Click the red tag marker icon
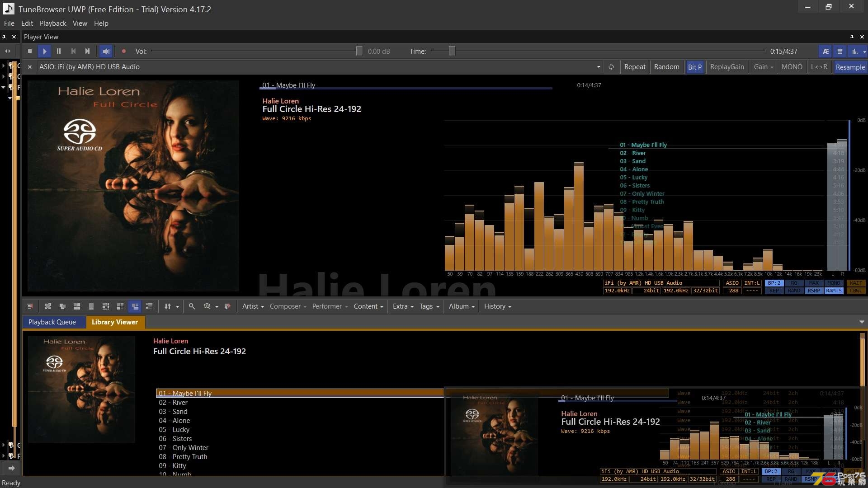This screenshot has width=868, height=488. 227,306
